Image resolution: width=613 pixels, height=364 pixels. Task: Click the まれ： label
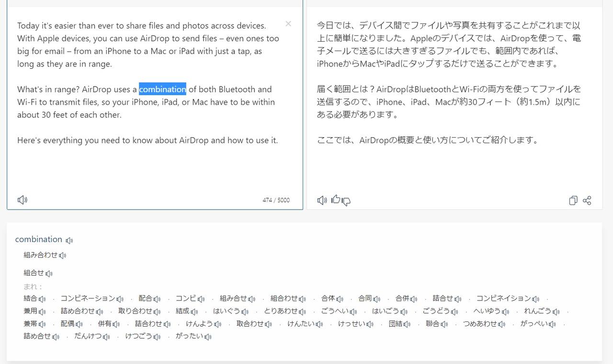(33, 287)
